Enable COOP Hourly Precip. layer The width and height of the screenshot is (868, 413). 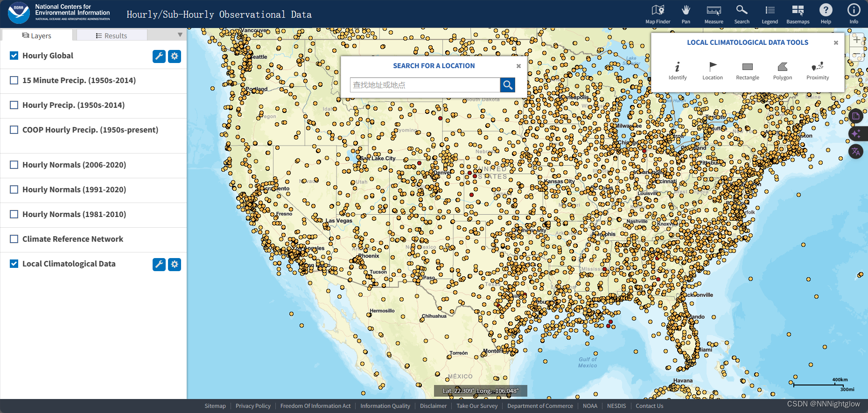tap(14, 130)
